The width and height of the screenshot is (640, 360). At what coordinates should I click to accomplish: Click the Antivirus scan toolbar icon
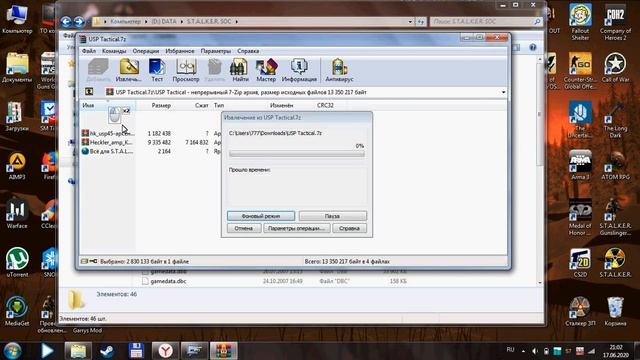pyautogui.click(x=339, y=70)
